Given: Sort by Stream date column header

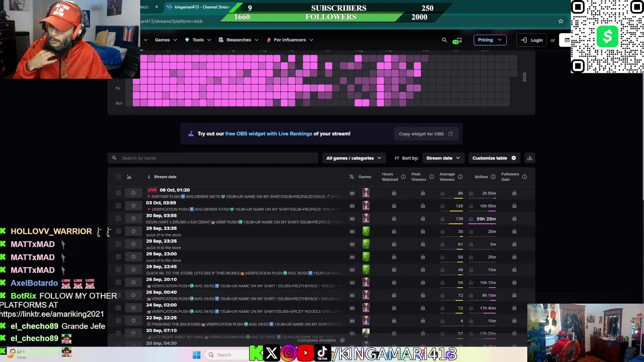Looking at the screenshot, I should pos(165,177).
